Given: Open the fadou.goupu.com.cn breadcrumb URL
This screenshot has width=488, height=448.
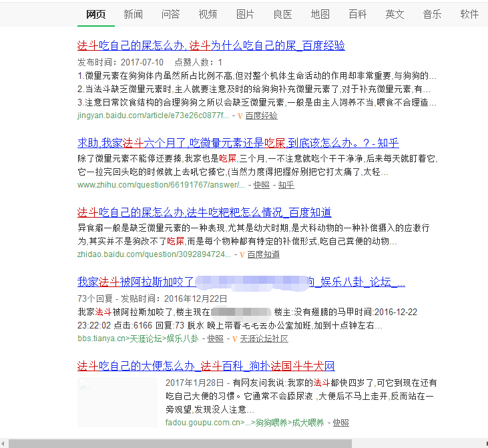Looking at the screenshot, I should coord(244,423).
